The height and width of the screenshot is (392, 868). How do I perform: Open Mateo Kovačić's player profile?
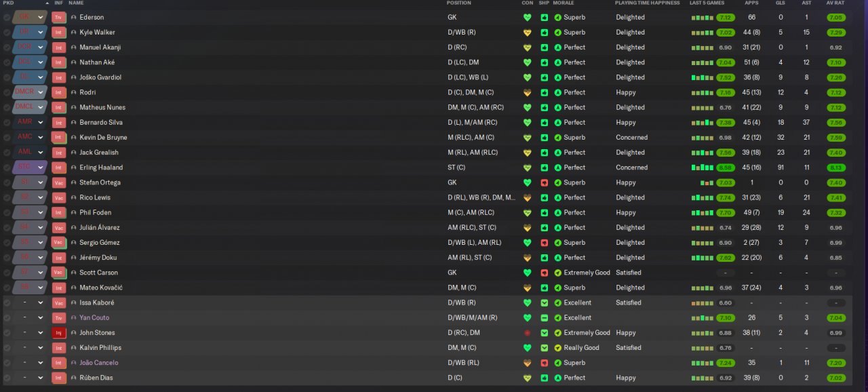101,288
